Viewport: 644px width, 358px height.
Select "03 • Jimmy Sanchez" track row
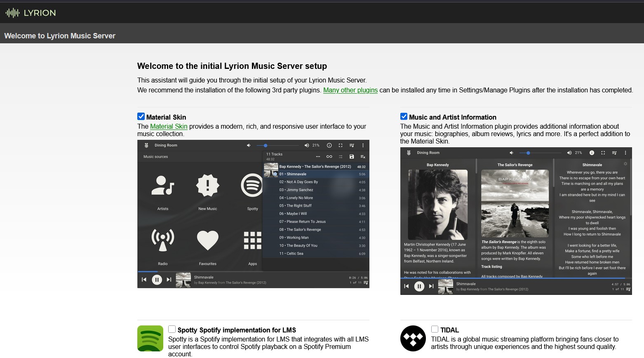click(316, 190)
